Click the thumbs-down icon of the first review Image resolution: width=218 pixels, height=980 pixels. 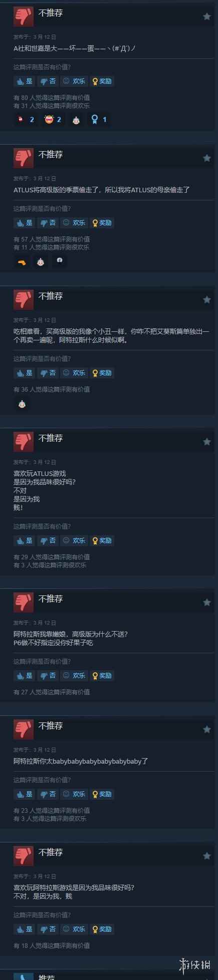tap(24, 17)
